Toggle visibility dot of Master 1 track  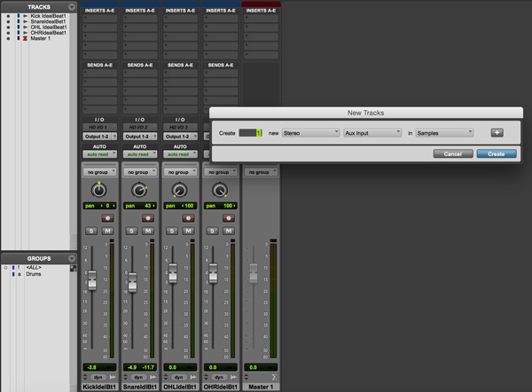(x=8, y=38)
